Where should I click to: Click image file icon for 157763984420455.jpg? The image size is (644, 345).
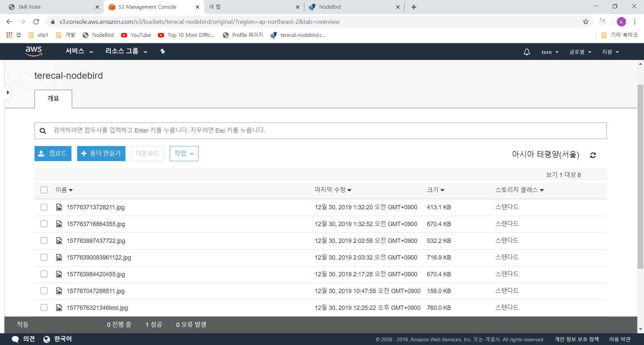[59, 274]
